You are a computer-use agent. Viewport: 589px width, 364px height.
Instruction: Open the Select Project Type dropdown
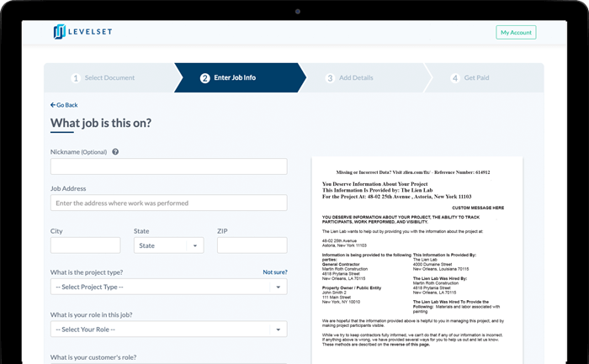168,288
